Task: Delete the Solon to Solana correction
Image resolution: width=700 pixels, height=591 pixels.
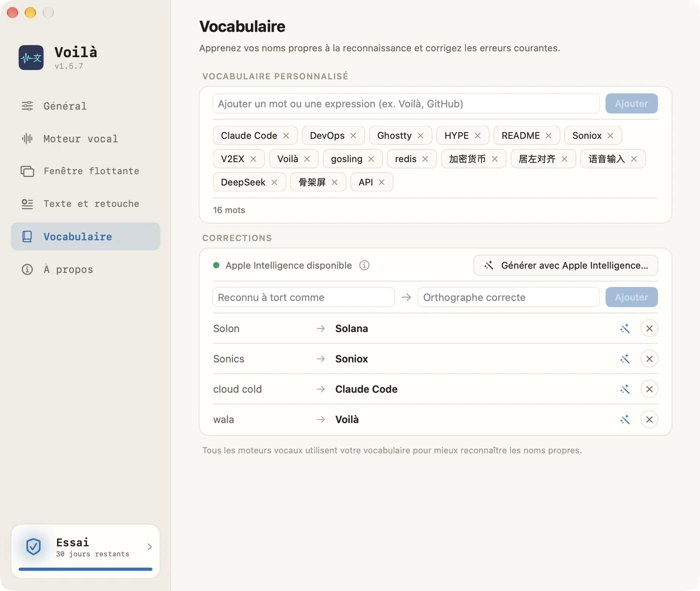Action: (649, 328)
